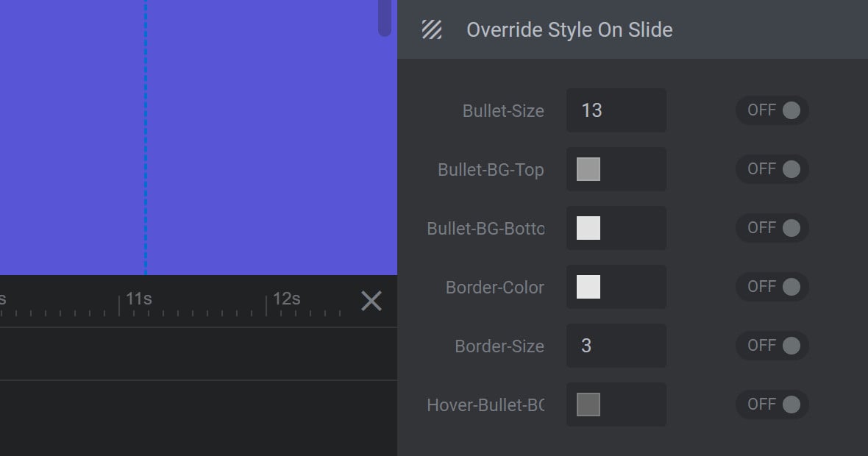Enable the Border-Size override toggle
868x456 pixels.
(772, 346)
